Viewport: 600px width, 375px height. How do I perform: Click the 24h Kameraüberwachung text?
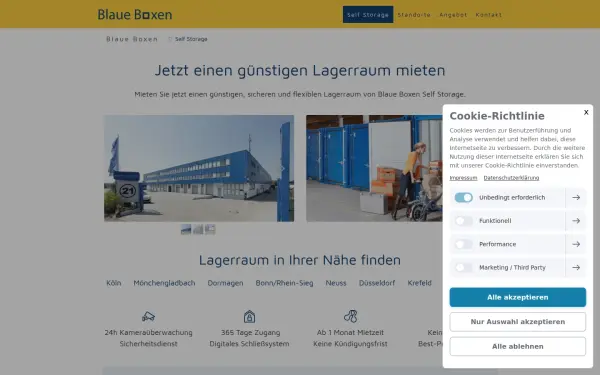[x=148, y=333]
